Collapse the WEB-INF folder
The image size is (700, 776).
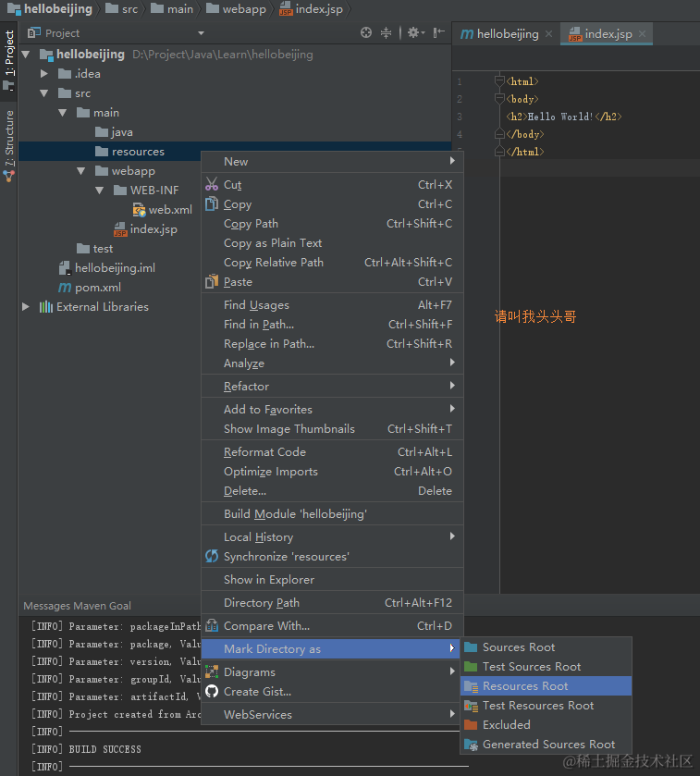pos(100,190)
